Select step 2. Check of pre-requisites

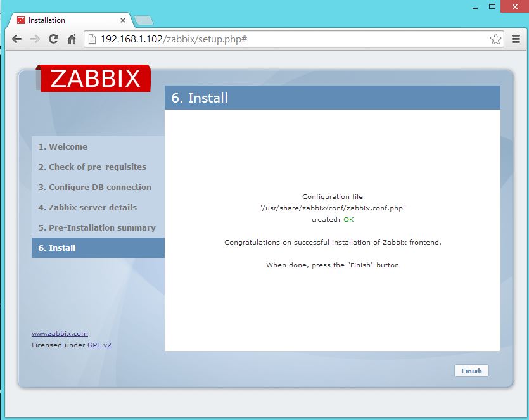[92, 167]
